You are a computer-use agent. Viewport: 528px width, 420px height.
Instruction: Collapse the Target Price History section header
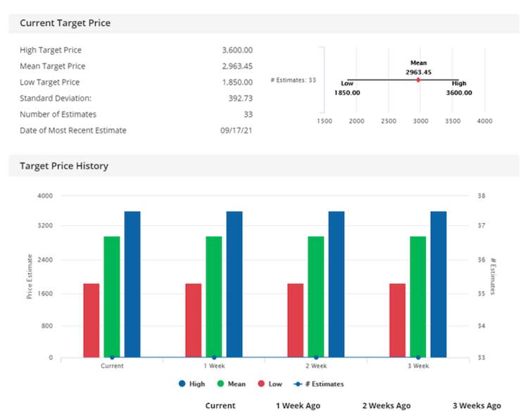click(64, 166)
